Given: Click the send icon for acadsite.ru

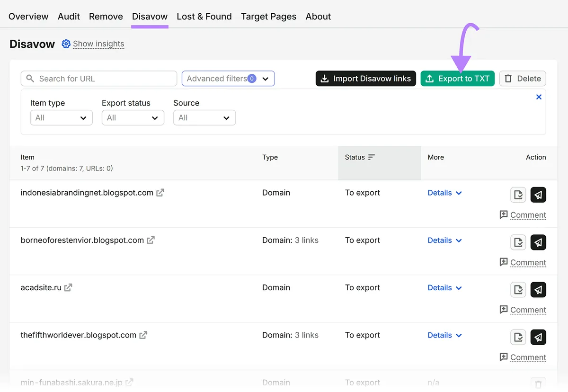Looking at the screenshot, I should click(x=538, y=290).
